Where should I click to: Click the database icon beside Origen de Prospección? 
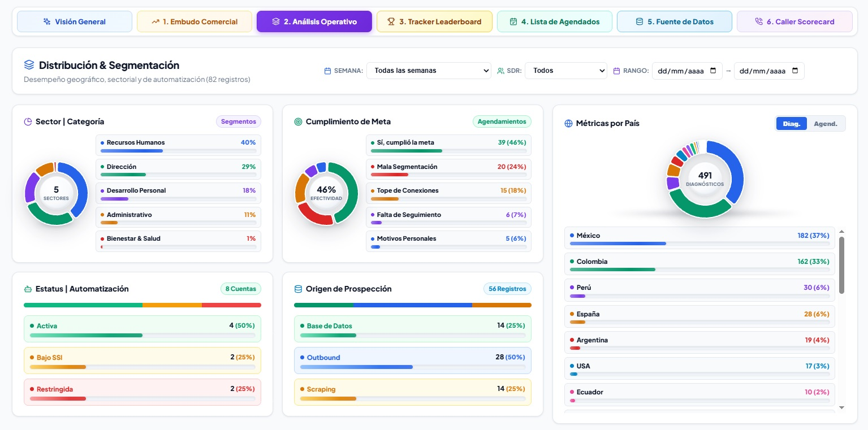coord(298,289)
